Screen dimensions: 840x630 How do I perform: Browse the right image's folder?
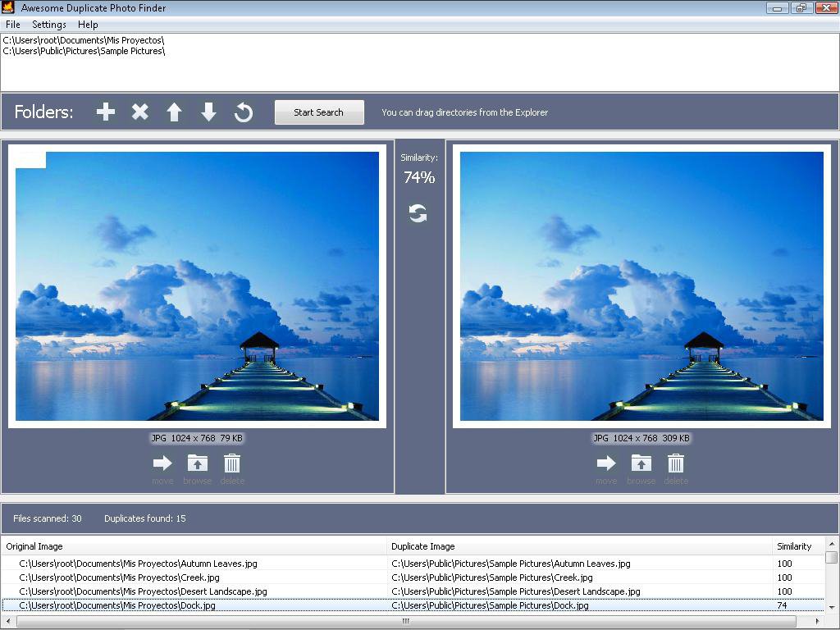tap(641, 463)
